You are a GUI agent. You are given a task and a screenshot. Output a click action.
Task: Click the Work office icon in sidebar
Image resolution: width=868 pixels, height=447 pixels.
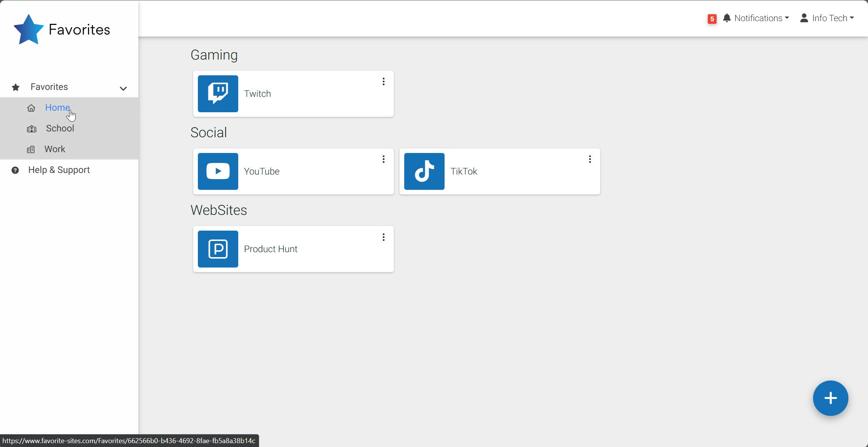point(31,150)
